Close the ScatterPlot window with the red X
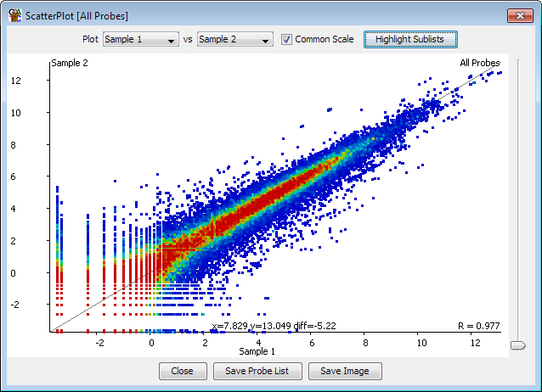542x392 pixels. coord(518,14)
